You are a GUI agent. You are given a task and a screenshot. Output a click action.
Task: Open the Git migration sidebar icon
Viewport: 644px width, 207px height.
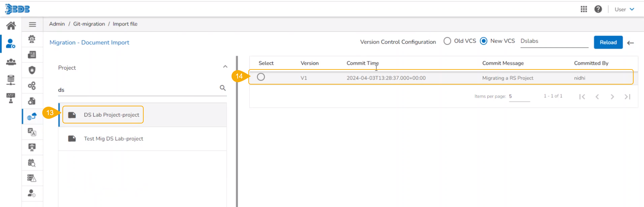[32, 116]
